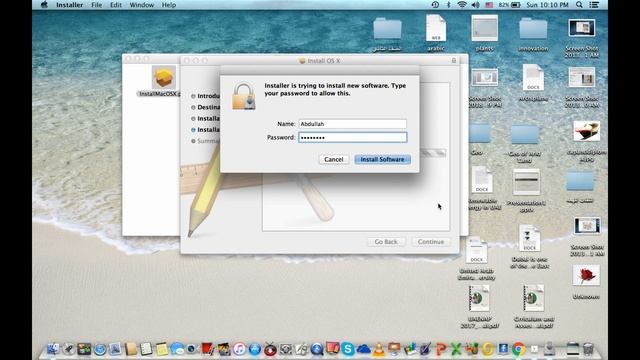Click the Install Software button
Viewport: 640px width, 360px height.
pyautogui.click(x=382, y=159)
